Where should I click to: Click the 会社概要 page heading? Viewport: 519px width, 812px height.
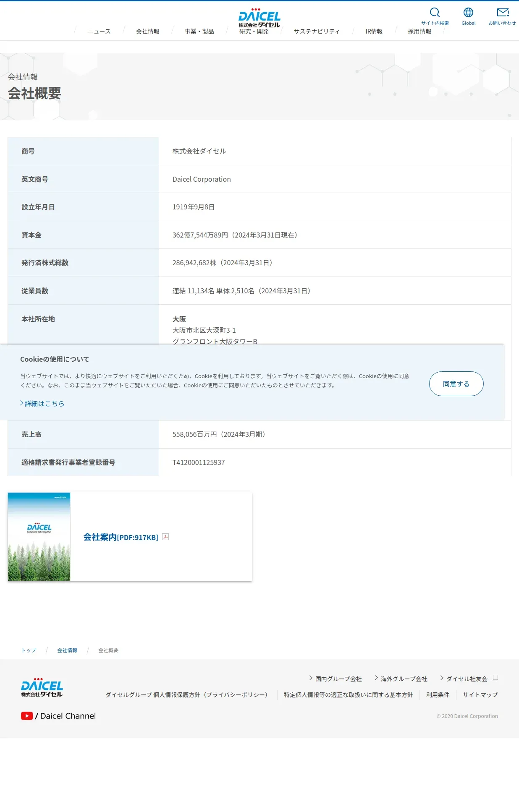(x=34, y=93)
